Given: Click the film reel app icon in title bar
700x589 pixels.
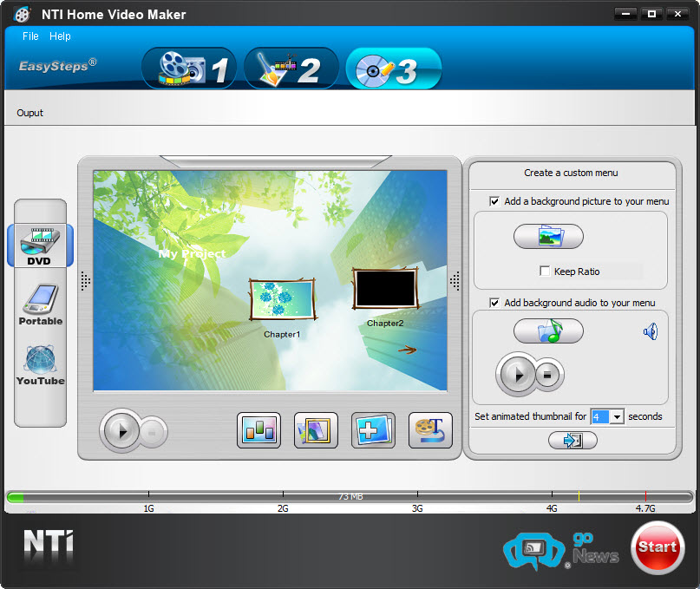Looking at the screenshot, I should (x=22, y=14).
